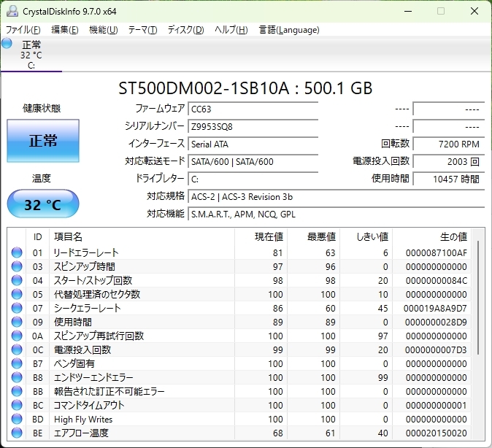Select the コマンドタイムアウト attribute name
The image size is (492, 448).
click(89, 405)
